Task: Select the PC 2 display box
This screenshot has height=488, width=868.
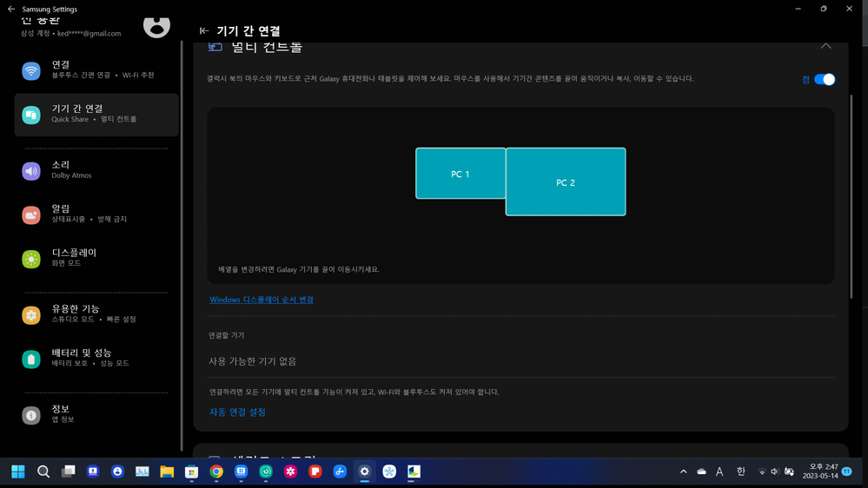Action: 566,181
